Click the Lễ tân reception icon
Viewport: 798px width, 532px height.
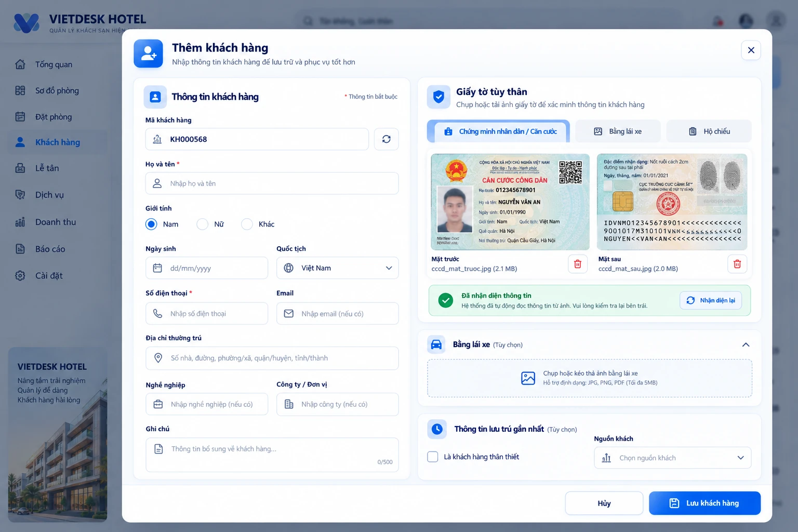click(x=20, y=168)
